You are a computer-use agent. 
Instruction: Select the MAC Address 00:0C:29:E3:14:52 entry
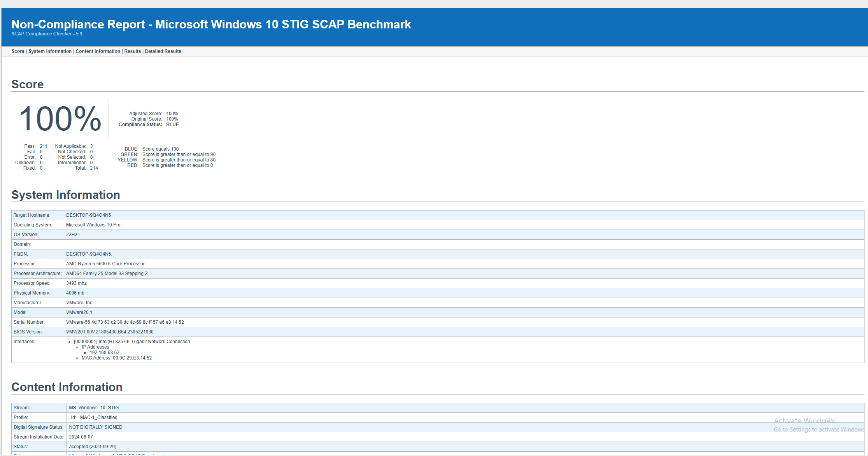pos(116,358)
